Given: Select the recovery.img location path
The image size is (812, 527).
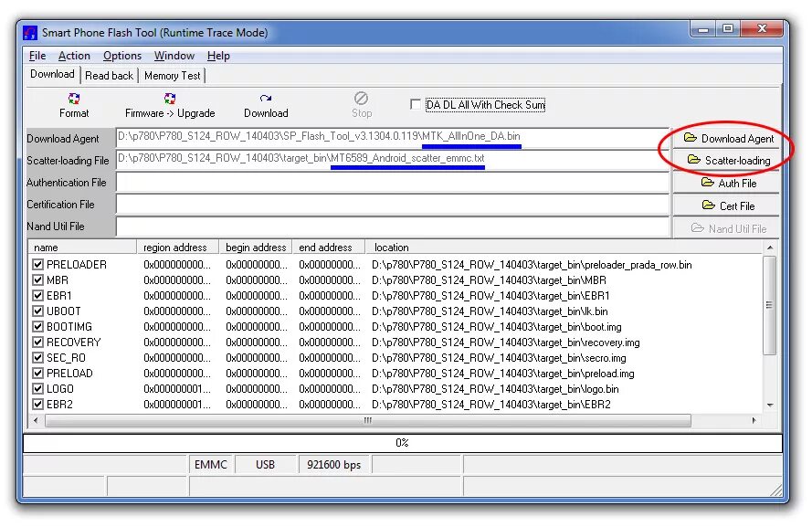Looking at the screenshot, I should [505, 343].
